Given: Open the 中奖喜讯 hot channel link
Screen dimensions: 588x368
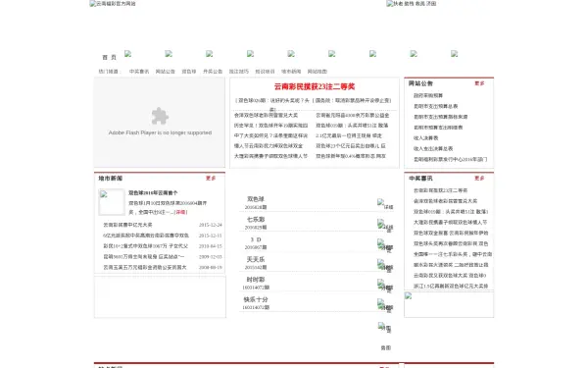Looking at the screenshot, I should (139, 72).
